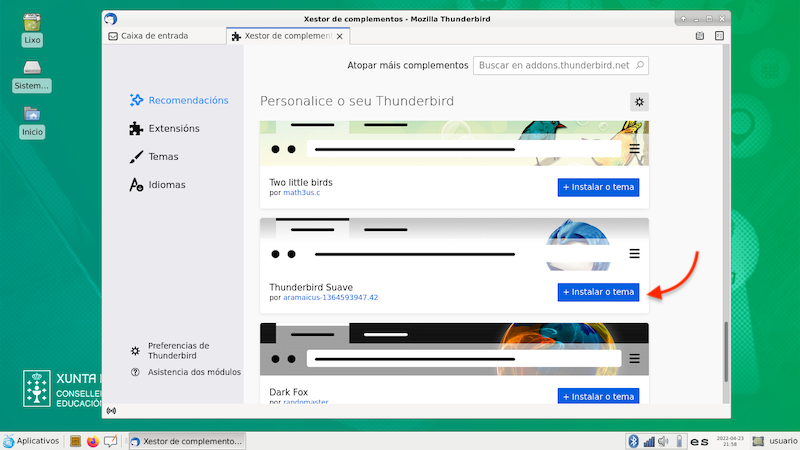Open the Lixo trash desktop icon
The height and width of the screenshot is (450, 800).
click(x=32, y=31)
